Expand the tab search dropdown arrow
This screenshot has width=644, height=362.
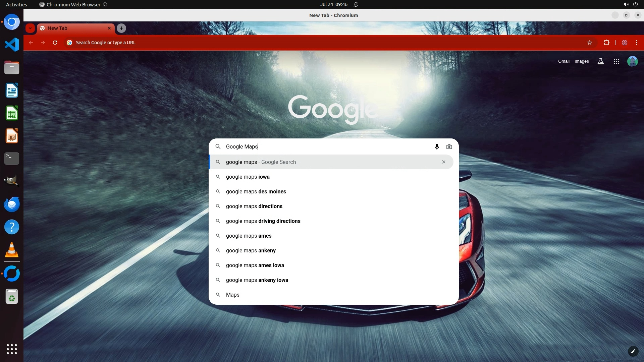tap(30, 28)
